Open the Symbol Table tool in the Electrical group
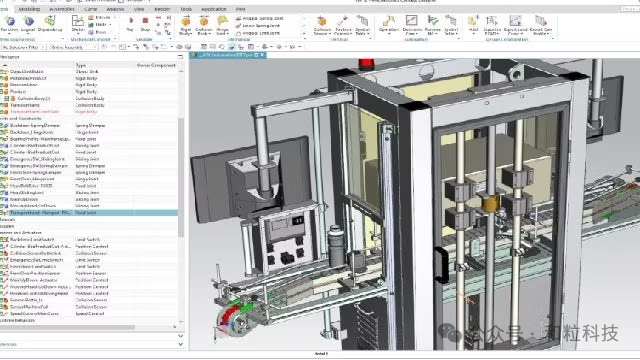The width and height of the screenshot is (640, 360). (362, 25)
